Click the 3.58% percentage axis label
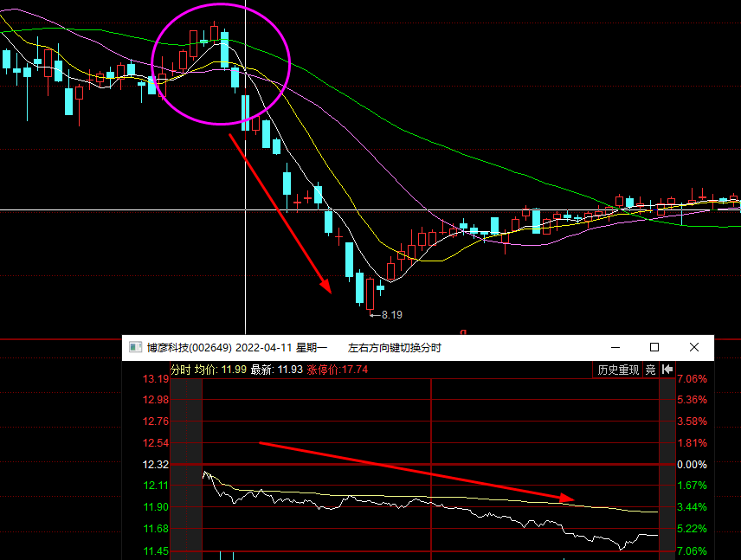The image size is (741, 560). click(x=692, y=421)
